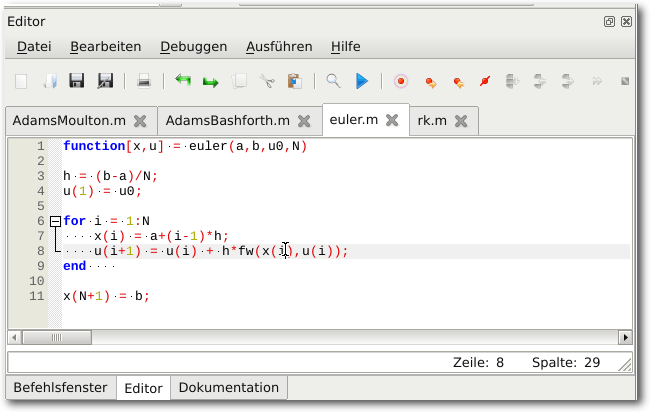
Task: Click the debug Continue icon
Action: pyautogui.click(x=597, y=81)
